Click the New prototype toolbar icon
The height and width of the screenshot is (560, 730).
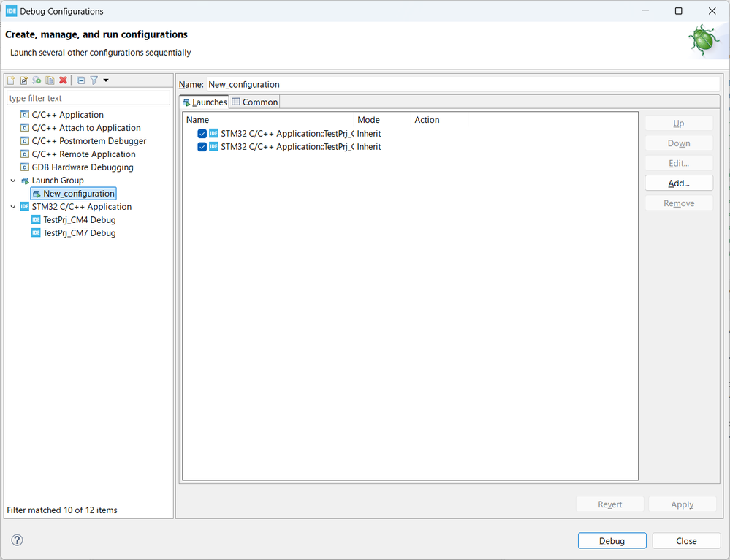[23, 80]
